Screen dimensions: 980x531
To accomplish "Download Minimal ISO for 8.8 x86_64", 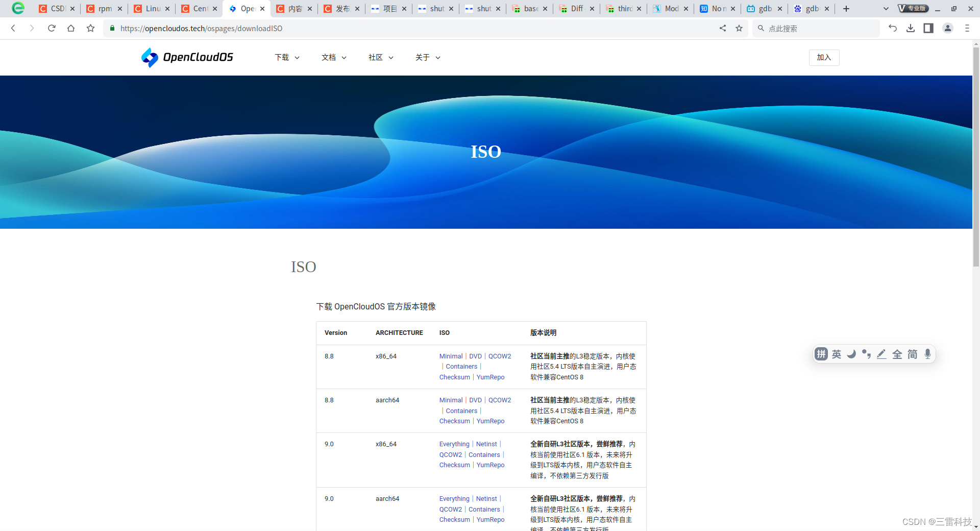I will coord(451,356).
